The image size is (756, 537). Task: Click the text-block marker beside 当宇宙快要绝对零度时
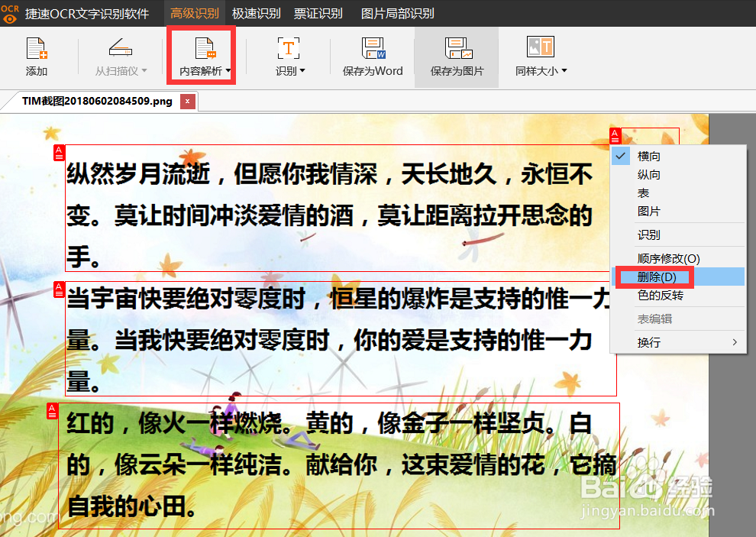pos(59,290)
